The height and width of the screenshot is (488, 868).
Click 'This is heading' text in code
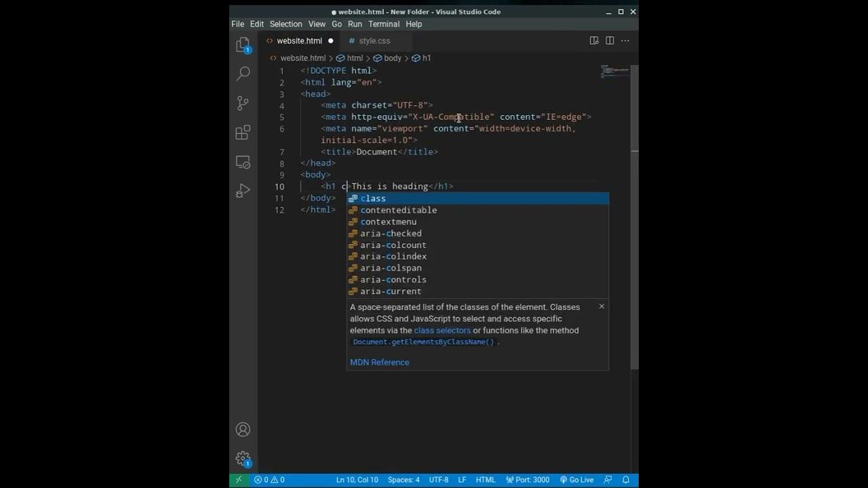tap(390, 186)
